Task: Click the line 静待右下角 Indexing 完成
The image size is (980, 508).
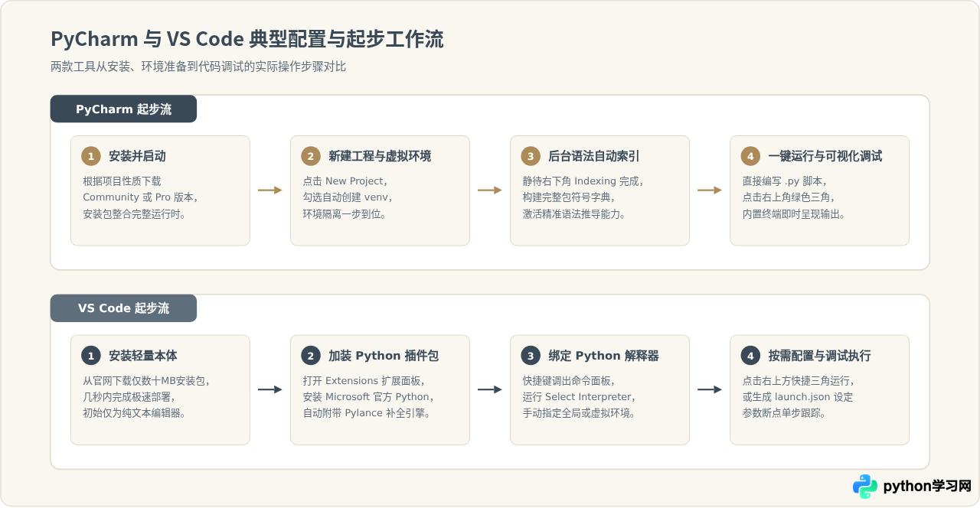Action: 583,181
